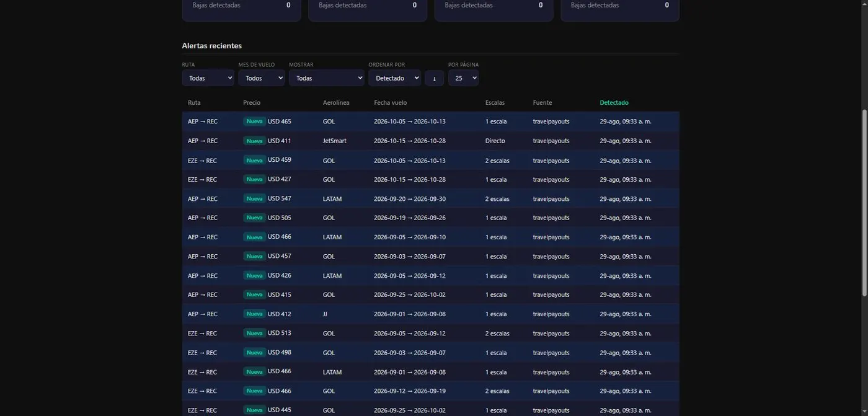This screenshot has width=868, height=416.
Task: Click the page's vertical scrollbar thumb
Action: pos(864,202)
